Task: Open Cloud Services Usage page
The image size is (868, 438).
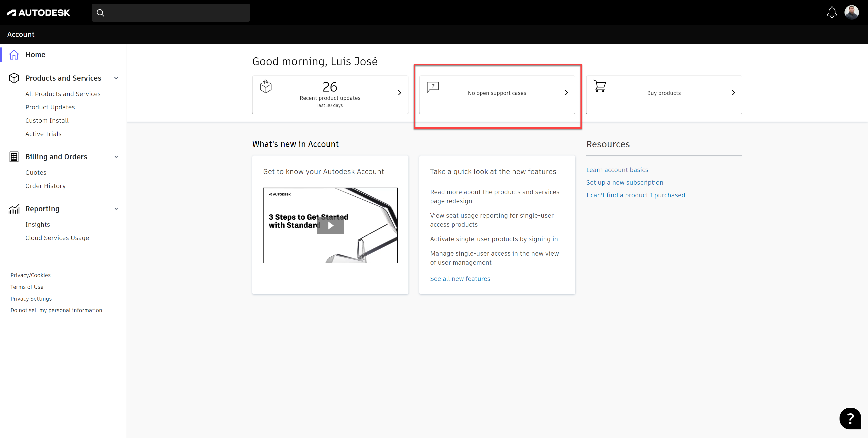Action: [57, 238]
